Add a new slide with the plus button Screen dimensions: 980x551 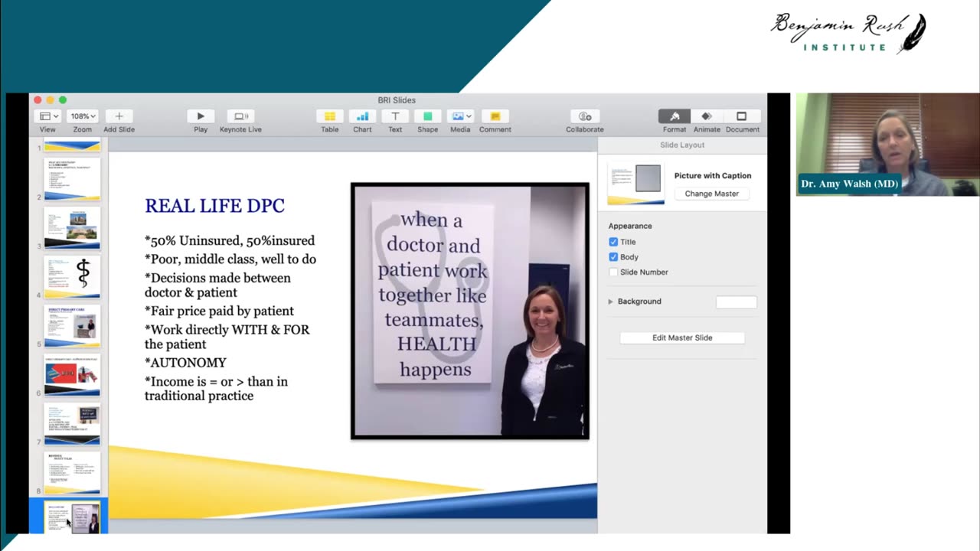119,116
